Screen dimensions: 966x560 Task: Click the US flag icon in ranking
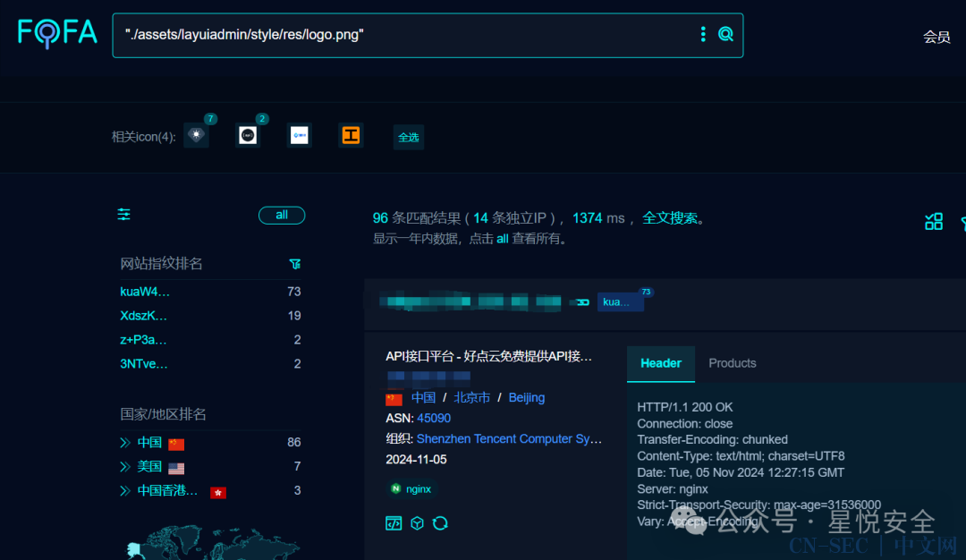[176, 468]
